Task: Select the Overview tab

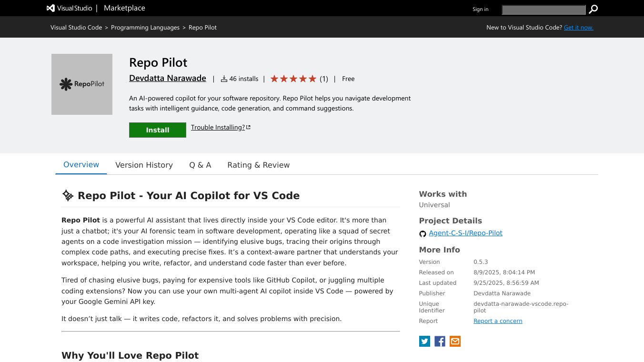Action: (81, 165)
